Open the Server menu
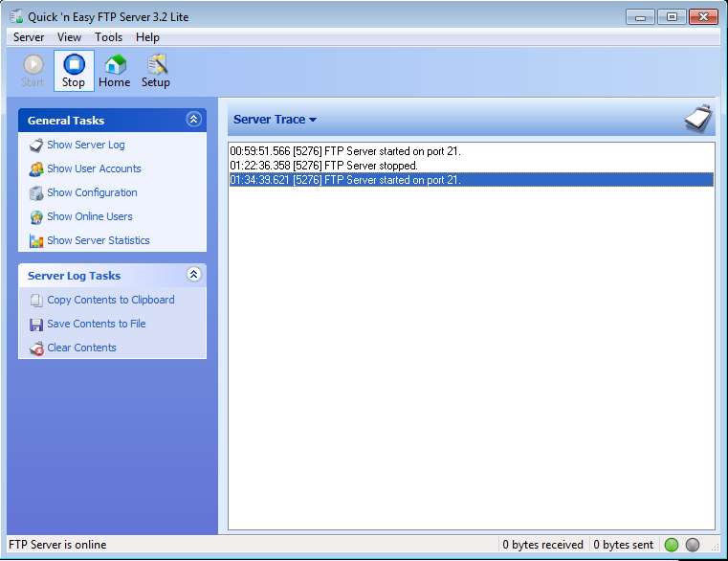 (29, 37)
